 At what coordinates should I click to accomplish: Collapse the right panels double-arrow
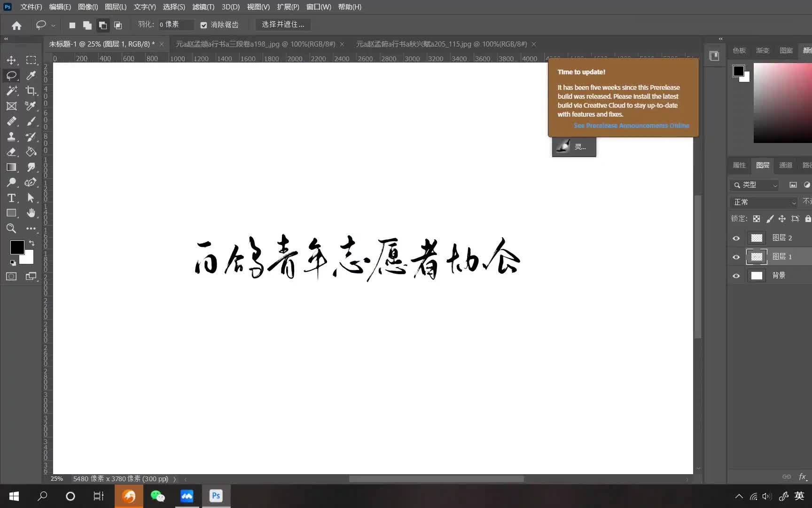pyautogui.click(x=721, y=39)
